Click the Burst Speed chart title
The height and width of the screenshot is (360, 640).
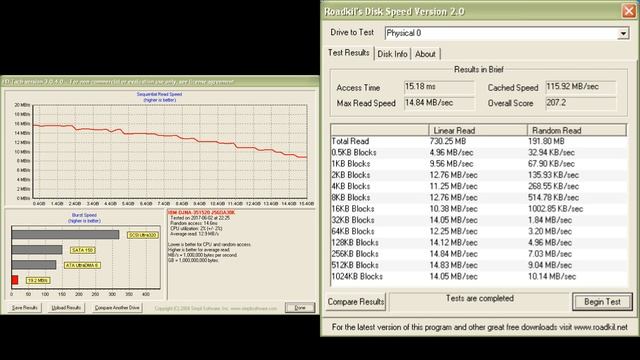[84, 215]
